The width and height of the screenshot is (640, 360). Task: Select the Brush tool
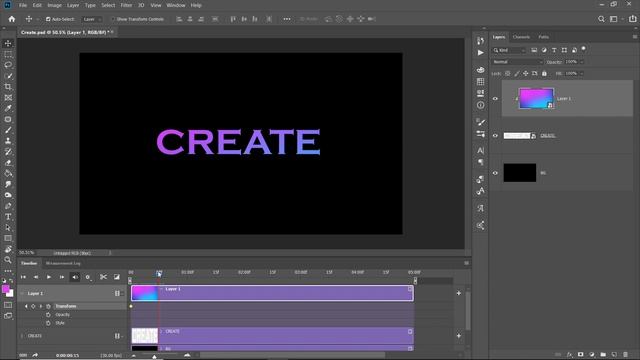8,130
